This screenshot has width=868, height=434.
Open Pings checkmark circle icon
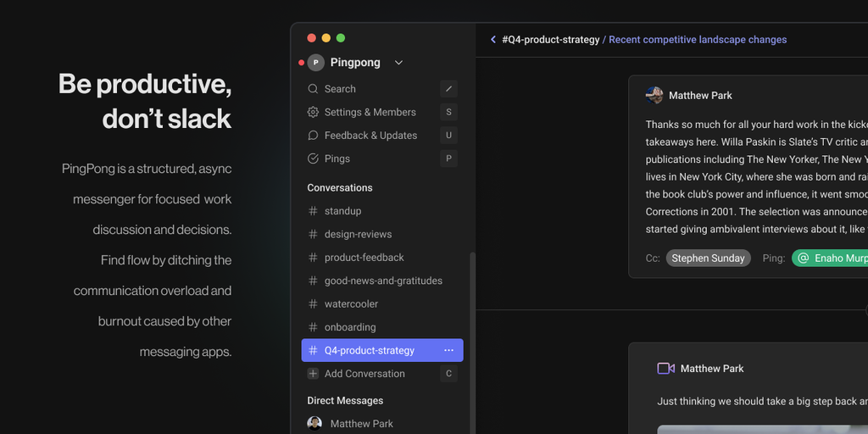point(313,159)
